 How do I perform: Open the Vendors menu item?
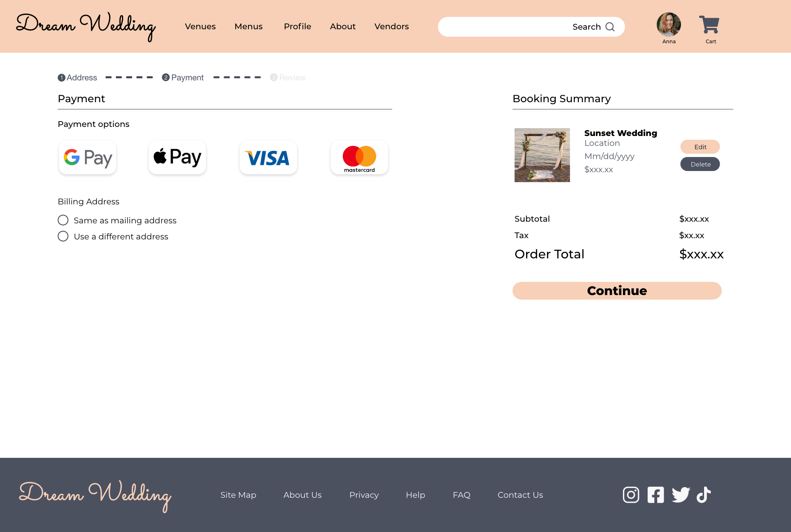pyautogui.click(x=391, y=26)
